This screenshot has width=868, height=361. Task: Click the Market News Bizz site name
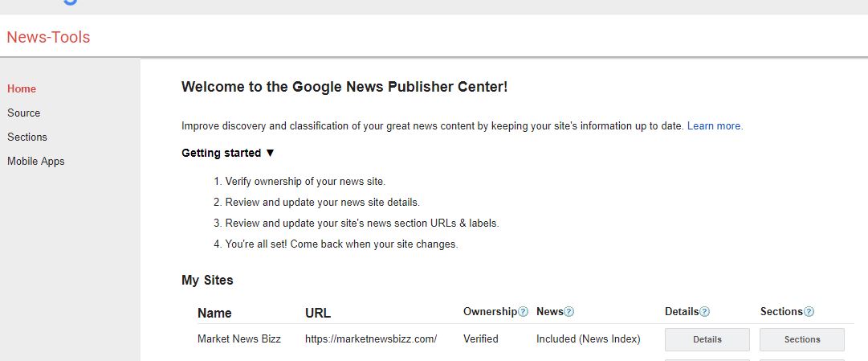pos(239,338)
